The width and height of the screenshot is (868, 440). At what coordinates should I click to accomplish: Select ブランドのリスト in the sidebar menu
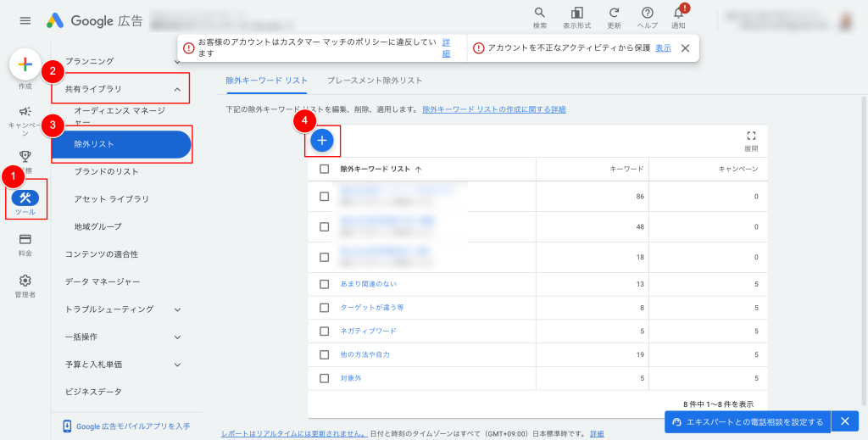point(106,172)
